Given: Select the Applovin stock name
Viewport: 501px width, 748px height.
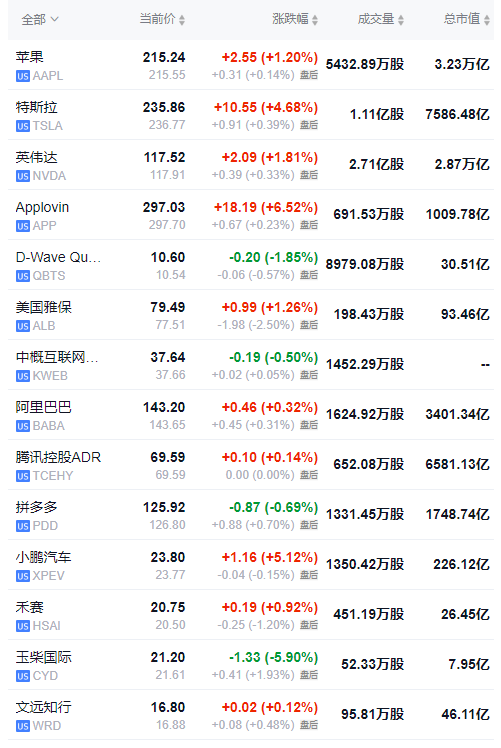Looking at the screenshot, I should click(42, 208).
